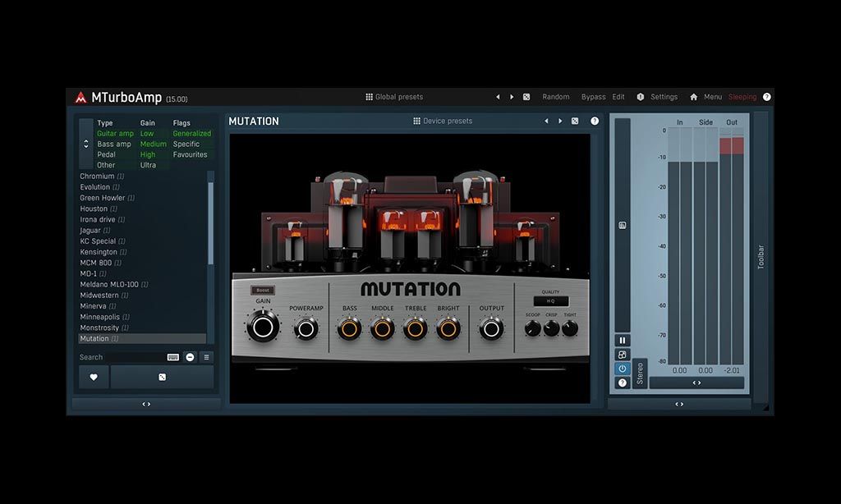Click in the preset Search field

pos(122,357)
